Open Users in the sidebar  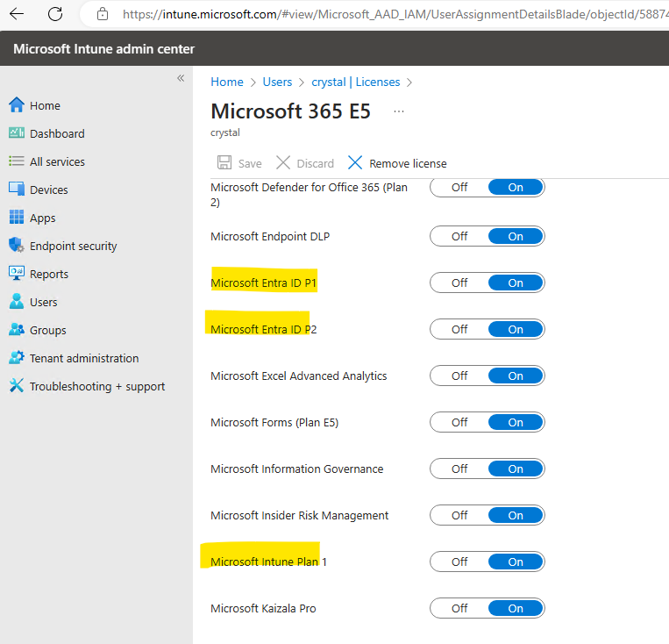pos(44,303)
